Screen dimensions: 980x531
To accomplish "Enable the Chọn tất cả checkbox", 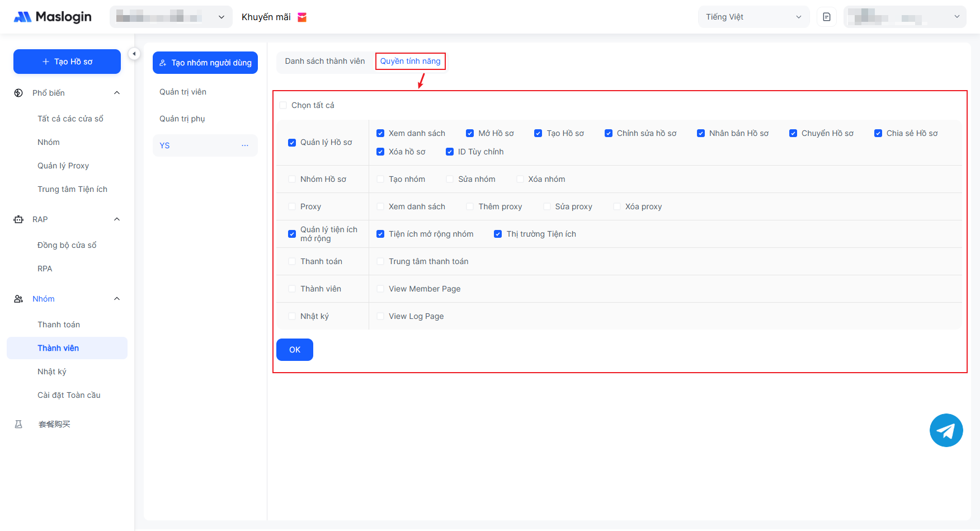I will tap(283, 105).
